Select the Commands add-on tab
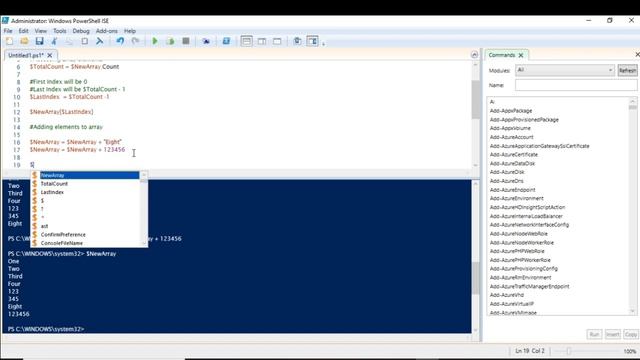This screenshot has height=360, width=640. point(502,55)
